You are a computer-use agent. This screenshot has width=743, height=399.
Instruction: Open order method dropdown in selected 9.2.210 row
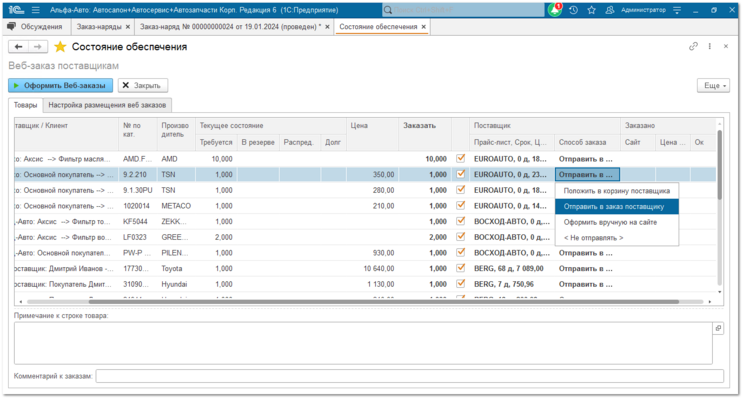click(x=587, y=174)
